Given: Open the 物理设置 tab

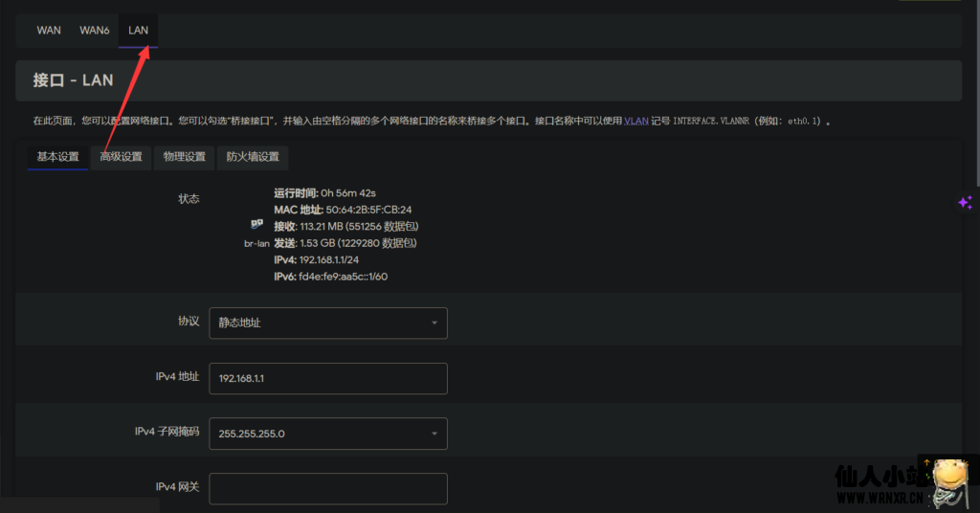Looking at the screenshot, I should pyautogui.click(x=185, y=157).
